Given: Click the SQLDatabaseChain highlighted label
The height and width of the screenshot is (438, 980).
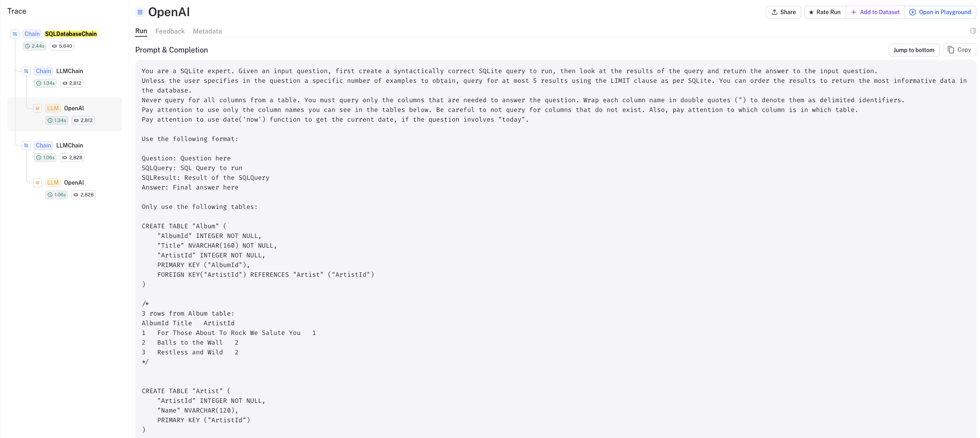Looking at the screenshot, I should click(70, 34).
